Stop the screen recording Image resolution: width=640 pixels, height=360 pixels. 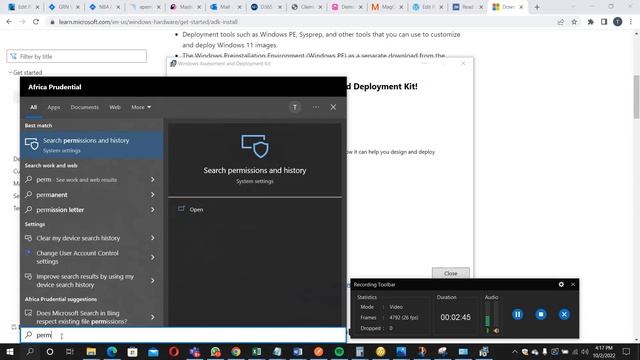click(541, 314)
